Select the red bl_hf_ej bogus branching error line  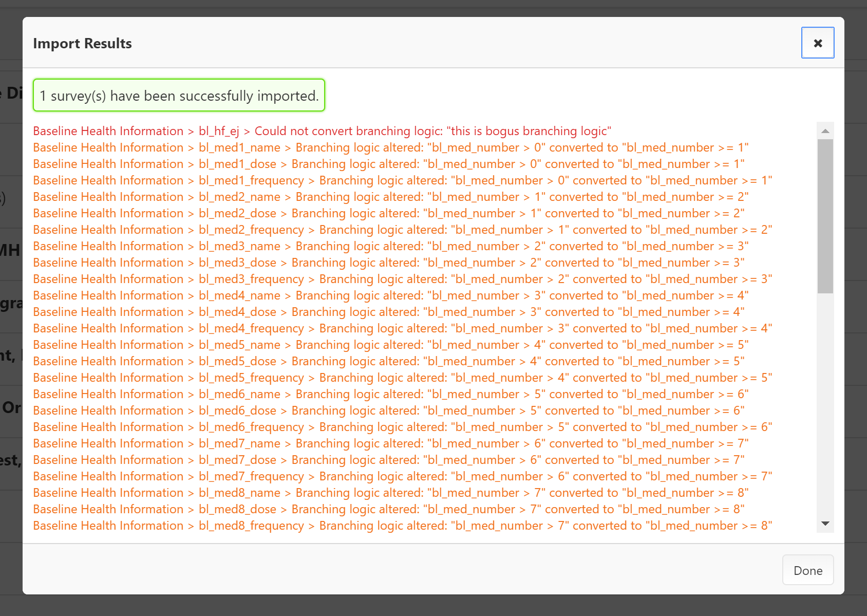[322, 132]
